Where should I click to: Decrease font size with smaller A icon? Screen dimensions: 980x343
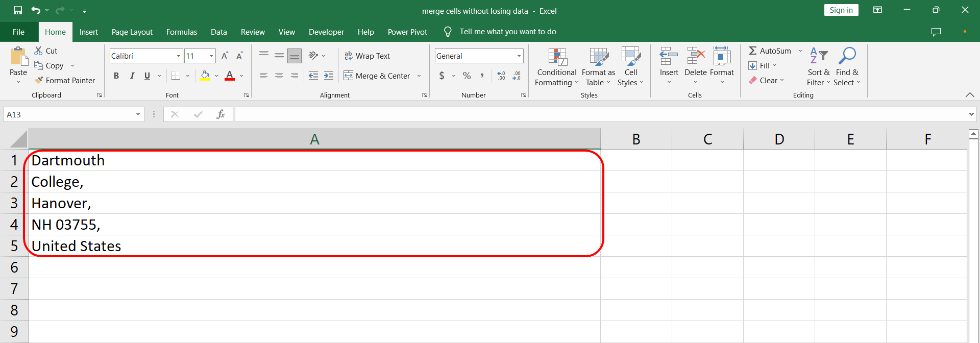click(239, 56)
